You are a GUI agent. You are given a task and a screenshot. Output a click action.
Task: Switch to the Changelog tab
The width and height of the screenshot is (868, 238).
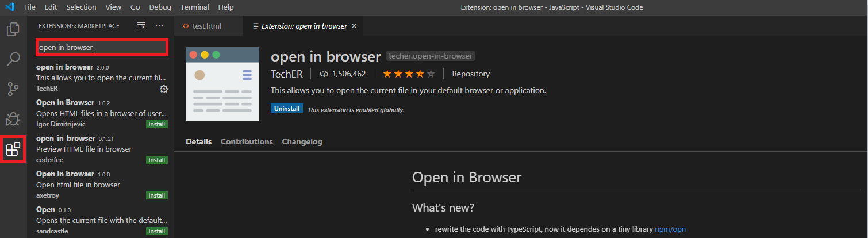click(x=302, y=141)
